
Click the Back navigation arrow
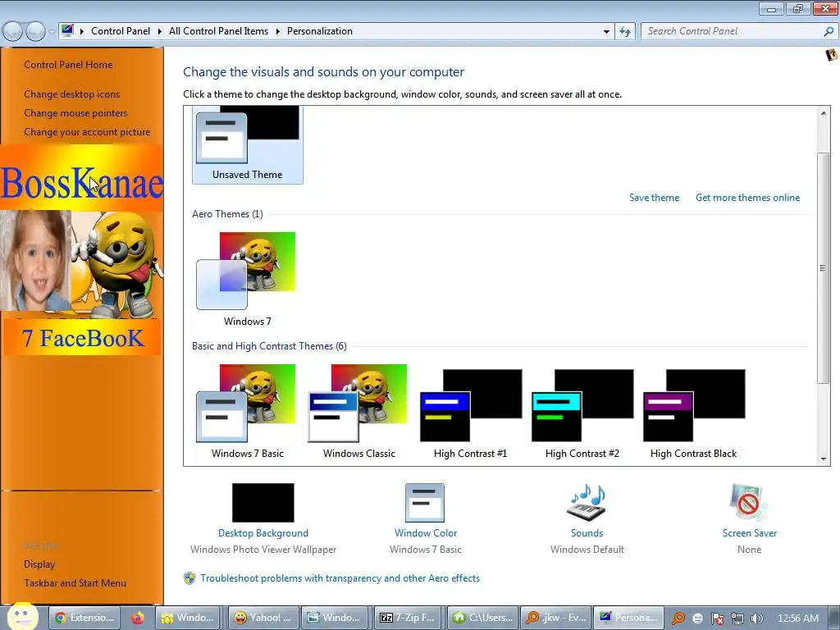pyautogui.click(x=13, y=32)
